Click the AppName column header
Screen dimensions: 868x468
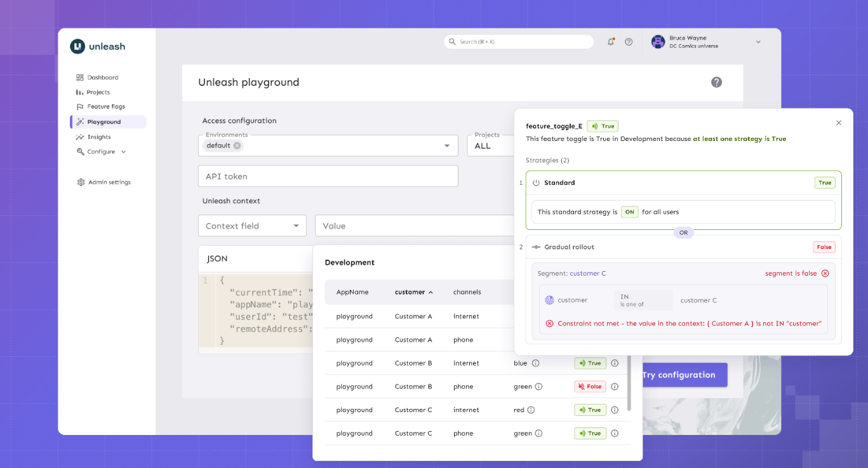coord(352,292)
